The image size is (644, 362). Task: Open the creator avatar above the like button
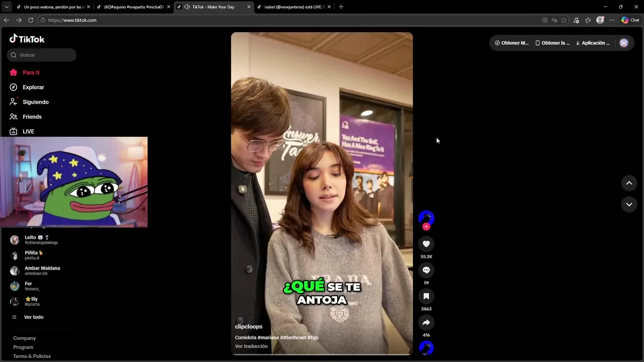pos(426,218)
